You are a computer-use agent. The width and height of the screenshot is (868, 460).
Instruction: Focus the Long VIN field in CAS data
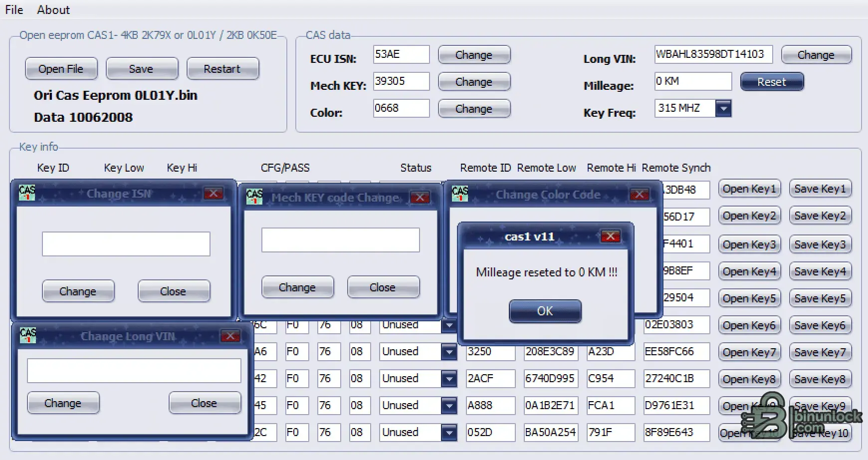click(713, 54)
